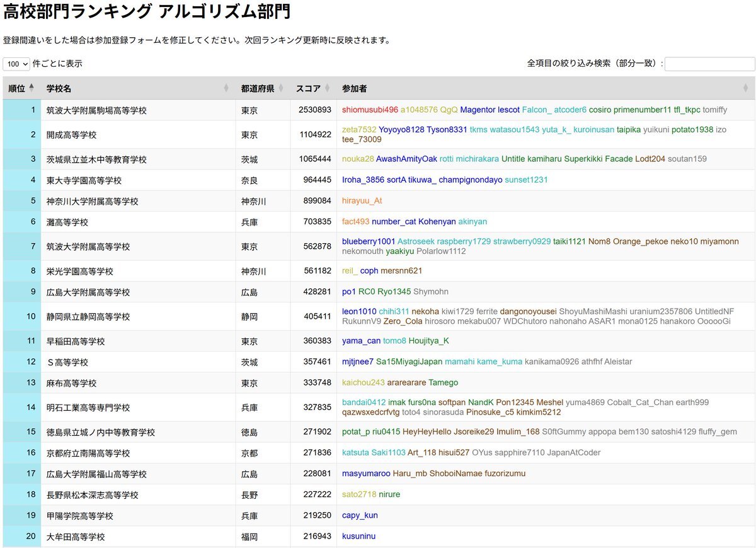Image resolution: width=756 pixels, height=548 pixels.
Task: Focus the filter search input field
Action: pyautogui.click(x=709, y=64)
